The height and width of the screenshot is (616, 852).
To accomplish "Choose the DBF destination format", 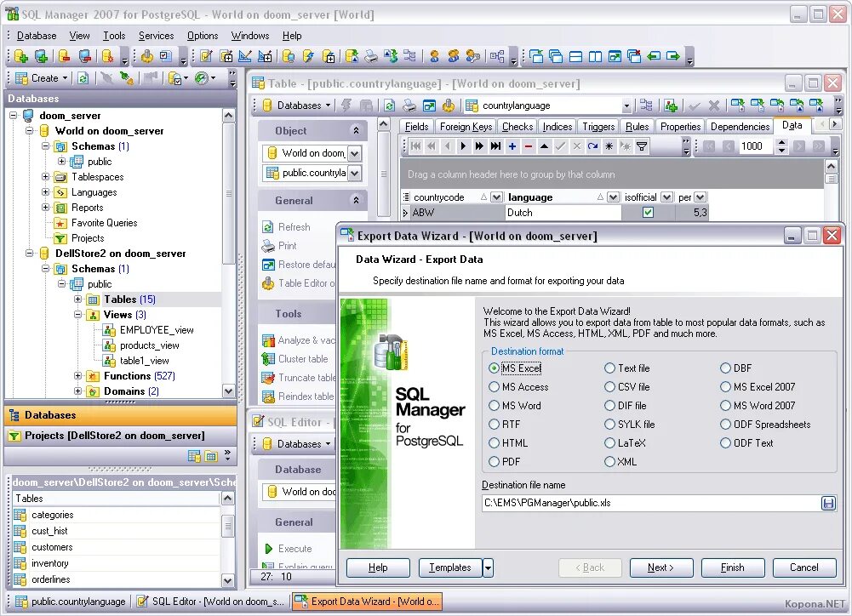I will 736,368.
